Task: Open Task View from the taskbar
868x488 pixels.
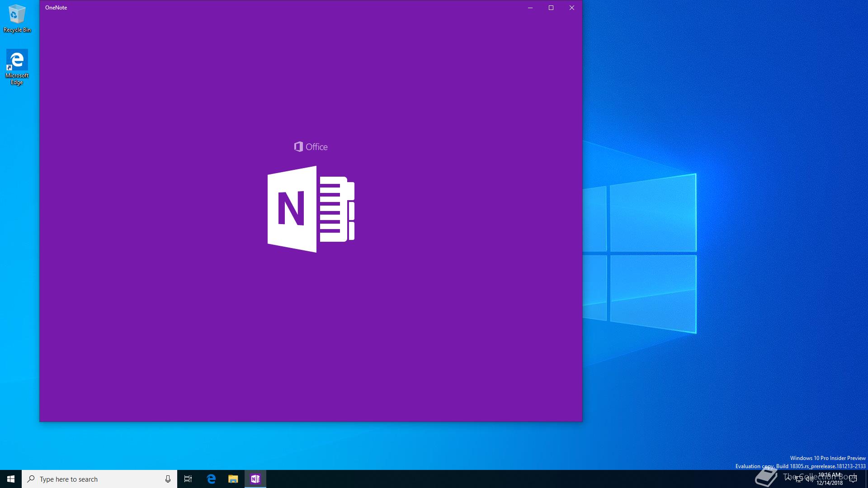Action: point(188,479)
